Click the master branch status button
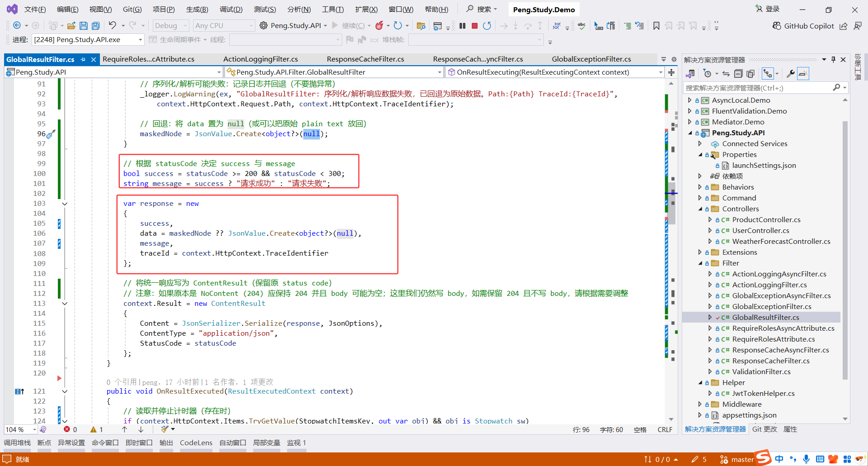868x466 pixels. [737, 460]
